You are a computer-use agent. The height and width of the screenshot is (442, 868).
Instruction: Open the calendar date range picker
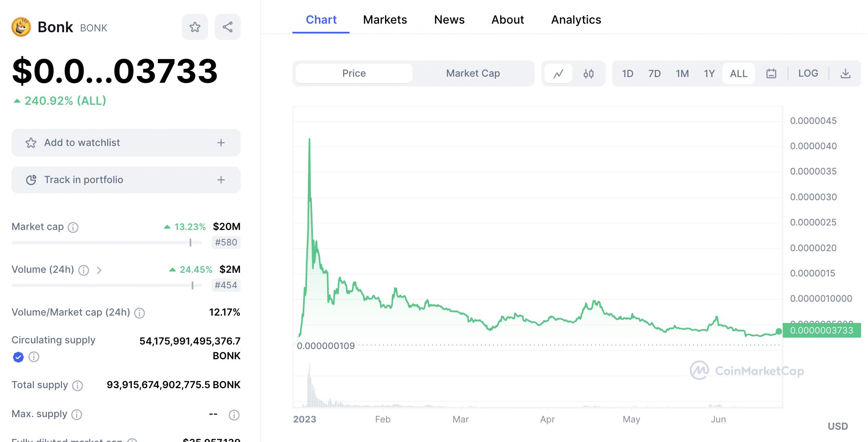[771, 74]
